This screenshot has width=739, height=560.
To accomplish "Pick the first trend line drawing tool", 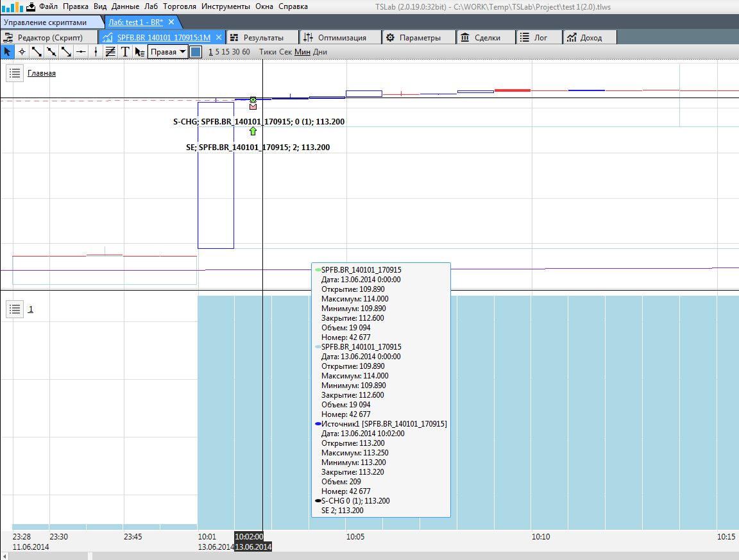I will pyautogui.click(x=37, y=52).
